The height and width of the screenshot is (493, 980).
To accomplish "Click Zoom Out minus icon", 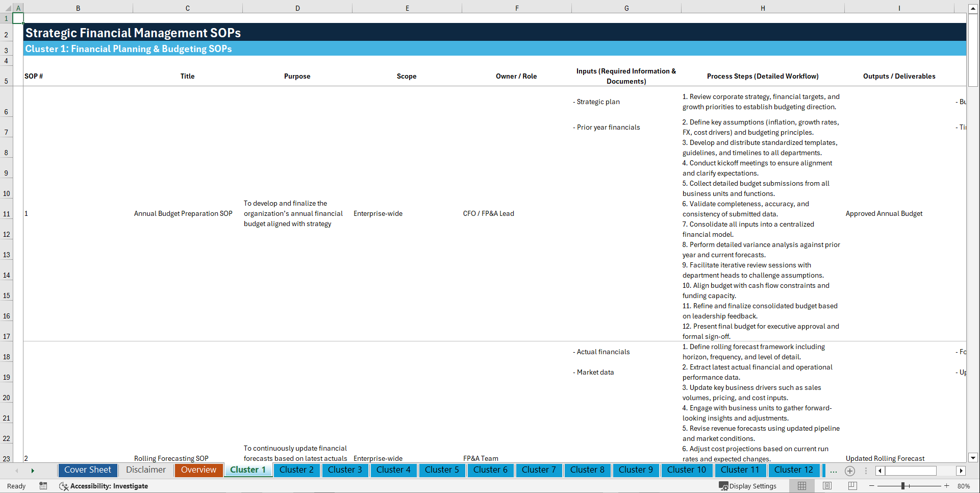I will pyautogui.click(x=871, y=486).
